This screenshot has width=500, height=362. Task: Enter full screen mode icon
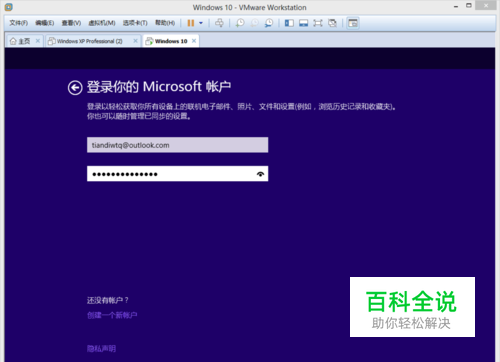click(318, 23)
